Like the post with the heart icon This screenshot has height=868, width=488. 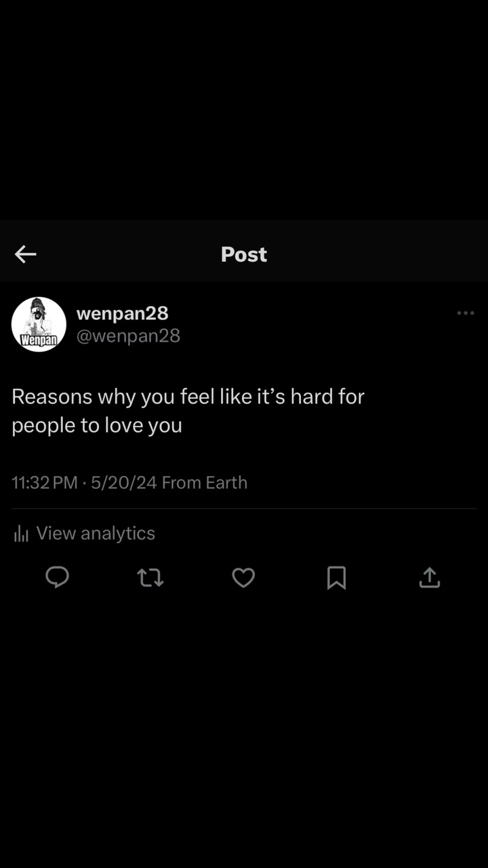(x=243, y=578)
